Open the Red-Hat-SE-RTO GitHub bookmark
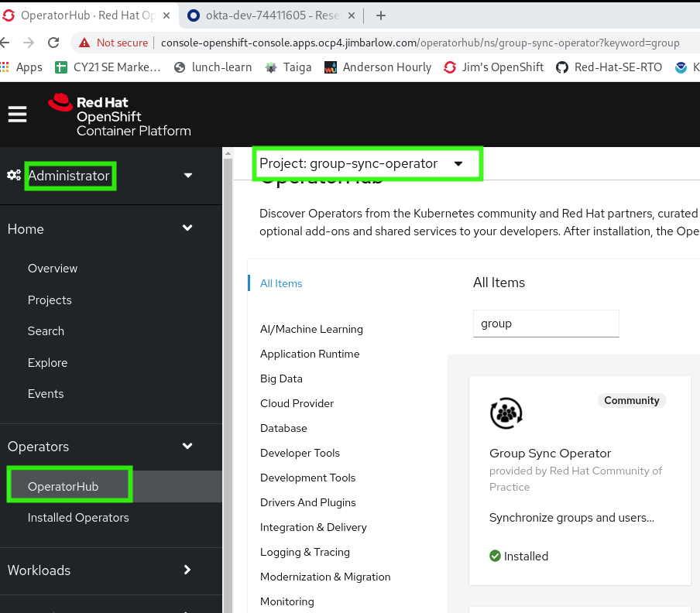This screenshot has height=613, width=700. [609, 67]
